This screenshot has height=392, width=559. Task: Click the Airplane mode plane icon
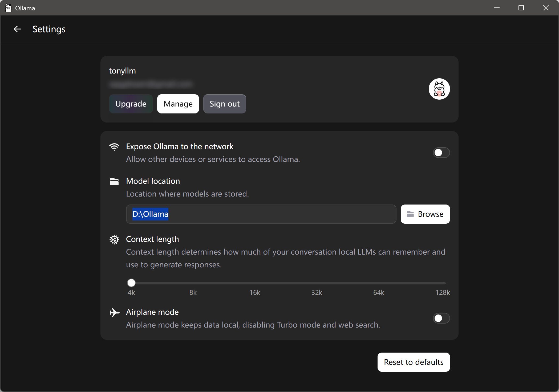115,312
